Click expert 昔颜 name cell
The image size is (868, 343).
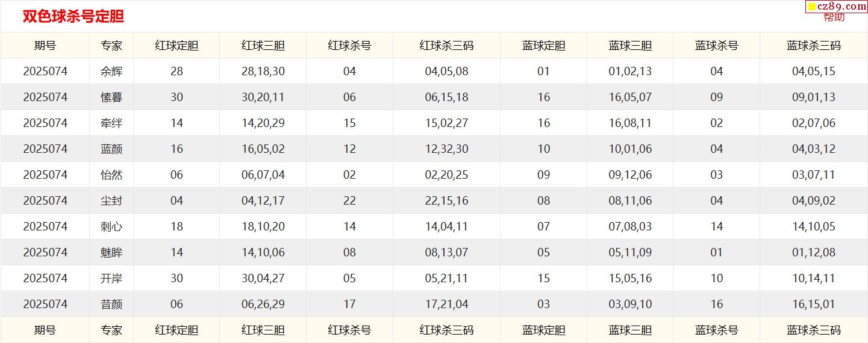point(111,304)
